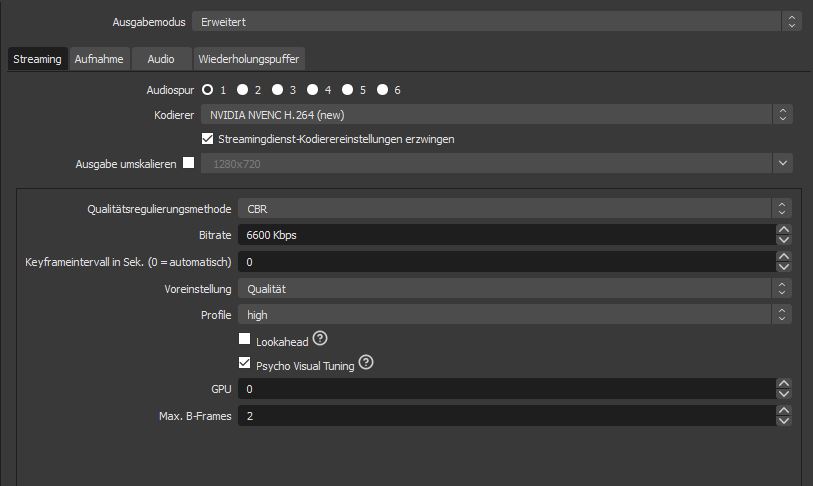Decrease Max. B-Frames with down arrow

point(784,421)
